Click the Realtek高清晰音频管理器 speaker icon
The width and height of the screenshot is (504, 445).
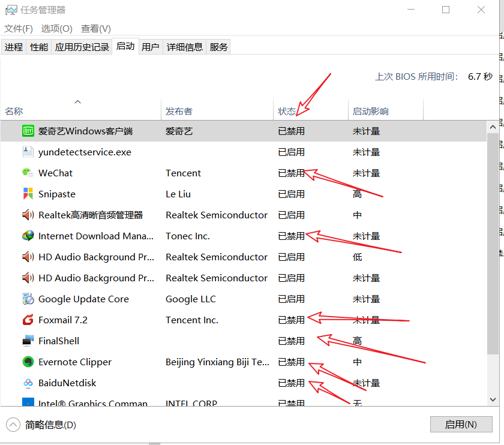pos(28,215)
